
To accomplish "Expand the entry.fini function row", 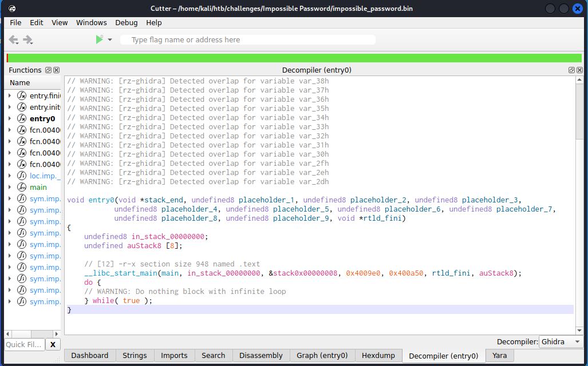I will (x=9, y=96).
